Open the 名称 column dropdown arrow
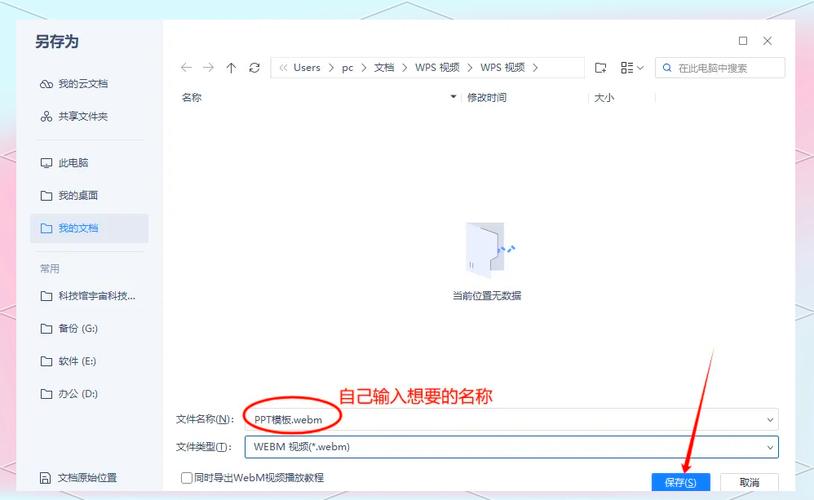This screenshot has width=814, height=500. click(453, 97)
